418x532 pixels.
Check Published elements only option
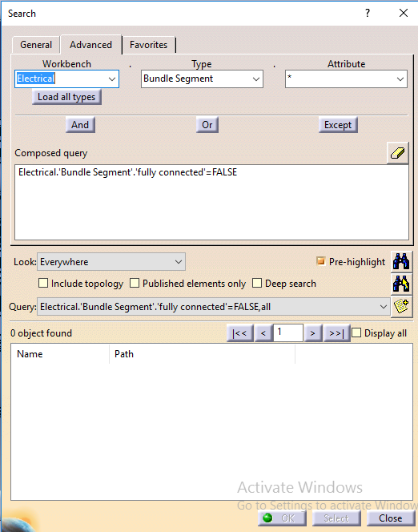(135, 283)
